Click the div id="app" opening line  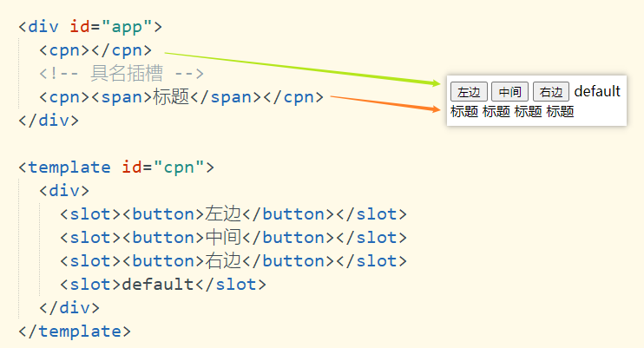point(90,27)
